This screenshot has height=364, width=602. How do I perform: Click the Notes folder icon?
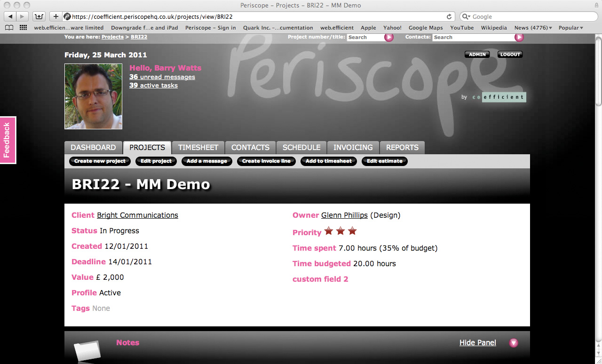click(x=87, y=350)
